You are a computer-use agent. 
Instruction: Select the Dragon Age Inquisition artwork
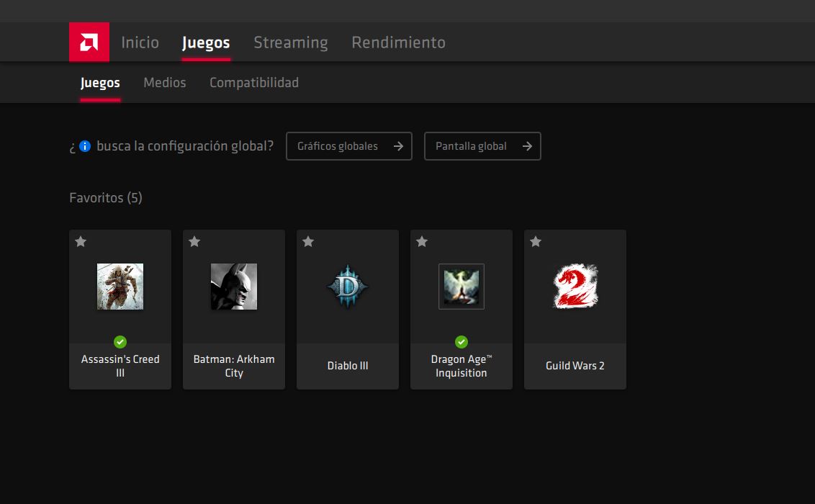pos(461,287)
